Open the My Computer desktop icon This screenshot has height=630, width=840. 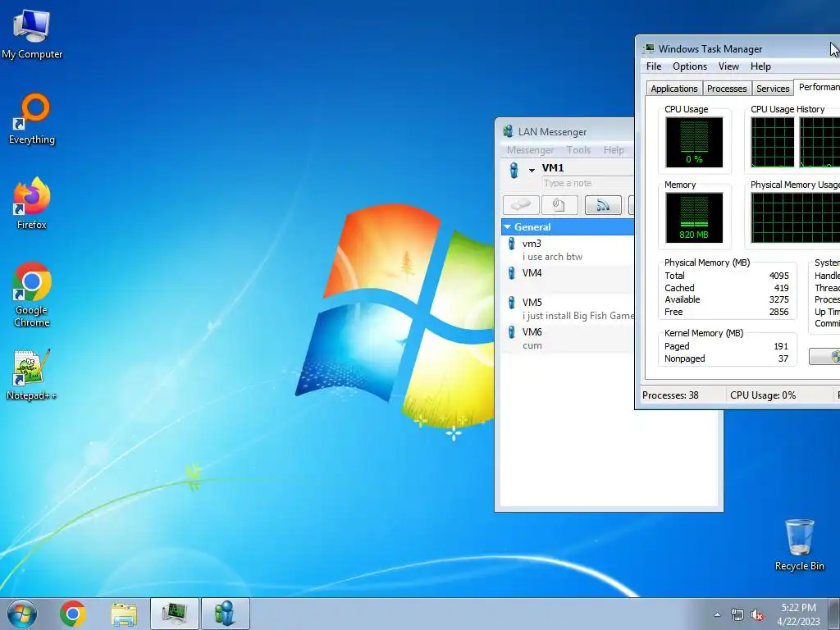pyautogui.click(x=32, y=34)
